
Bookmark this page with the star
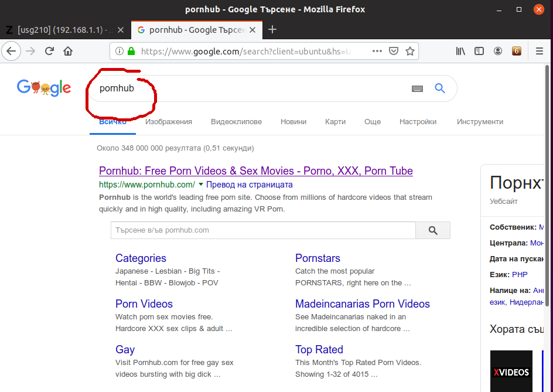[410, 51]
